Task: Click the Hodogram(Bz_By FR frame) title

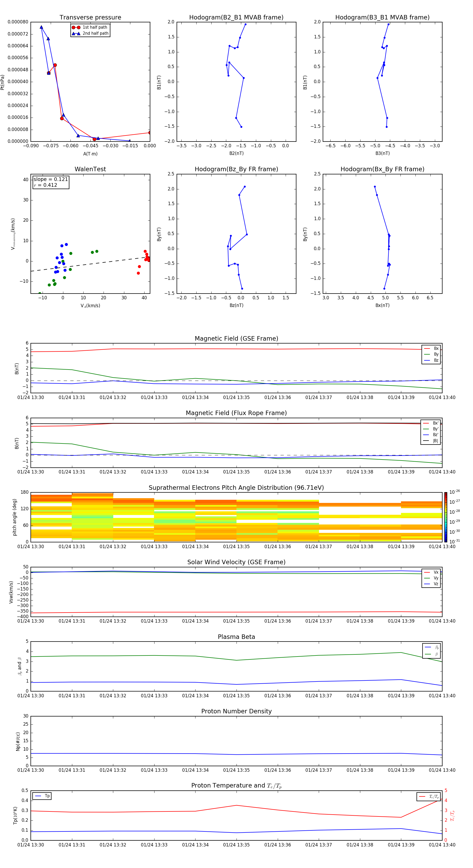Action: tap(236, 169)
